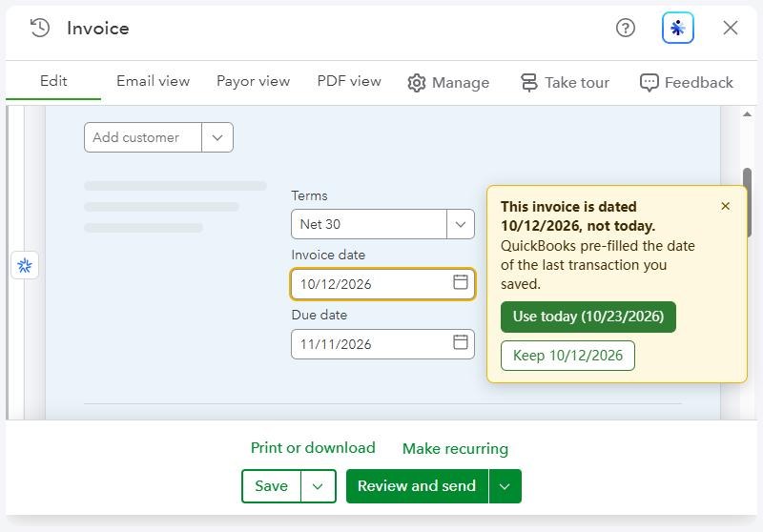Open calendar picker for Due date

[461, 342]
